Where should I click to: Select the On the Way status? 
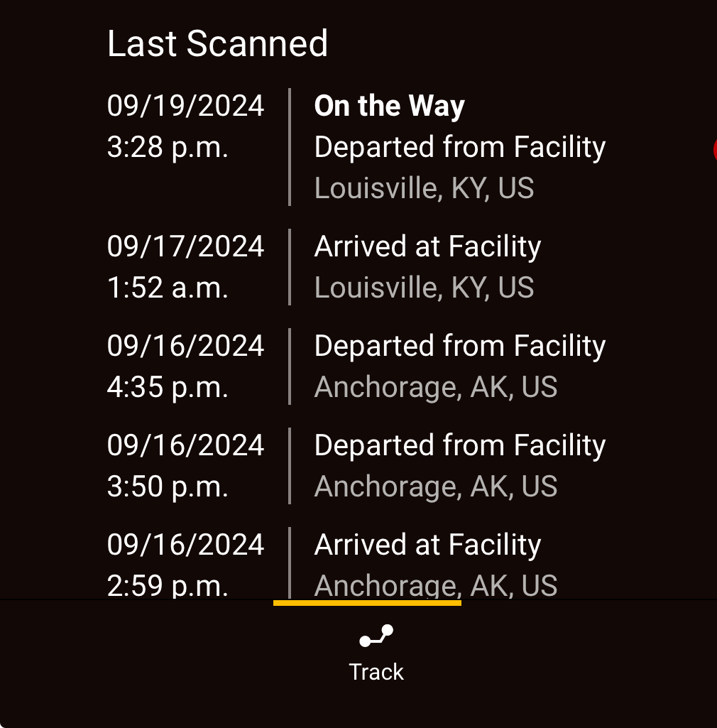click(389, 106)
